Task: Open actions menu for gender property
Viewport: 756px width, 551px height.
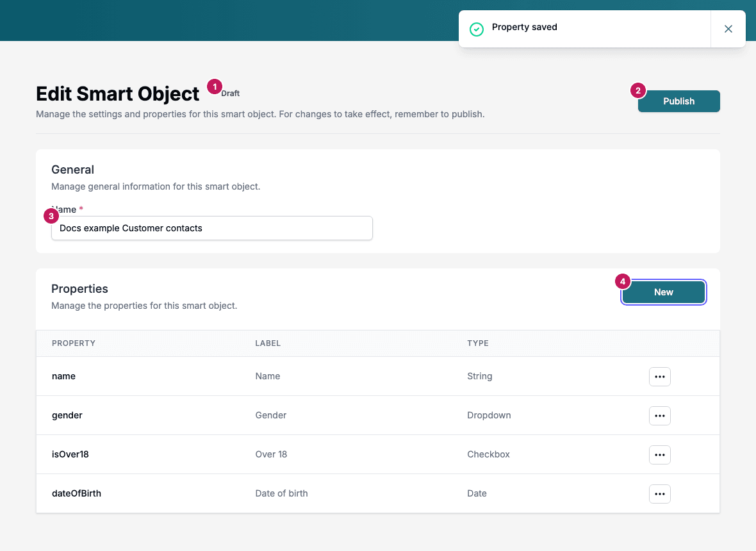Action: 659,416
